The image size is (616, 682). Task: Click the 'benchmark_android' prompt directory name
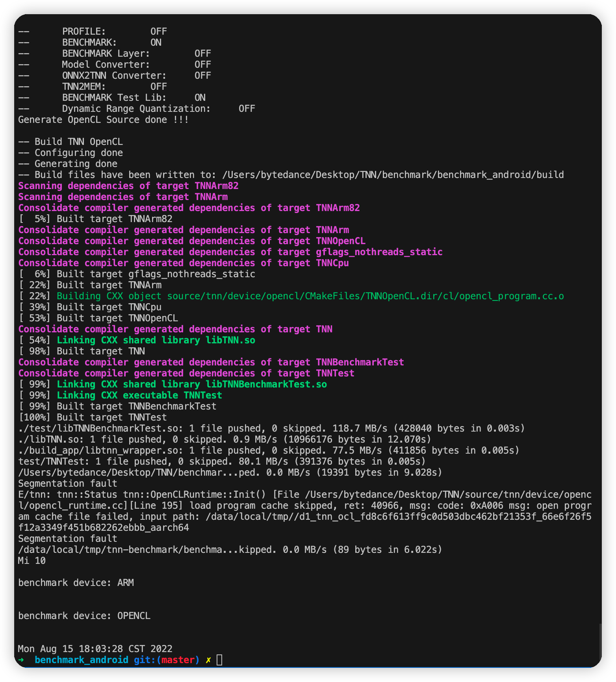(x=82, y=660)
